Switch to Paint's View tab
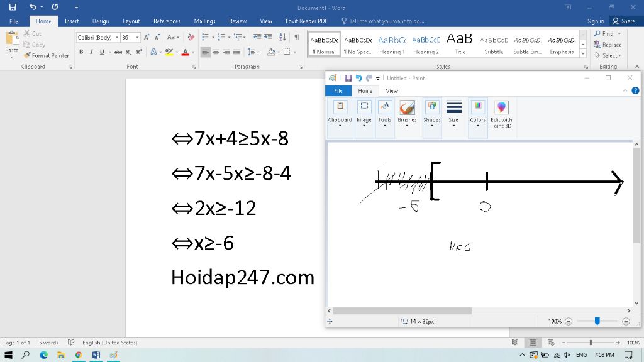The width and height of the screenshot is (644, 362). click(392, 91)
